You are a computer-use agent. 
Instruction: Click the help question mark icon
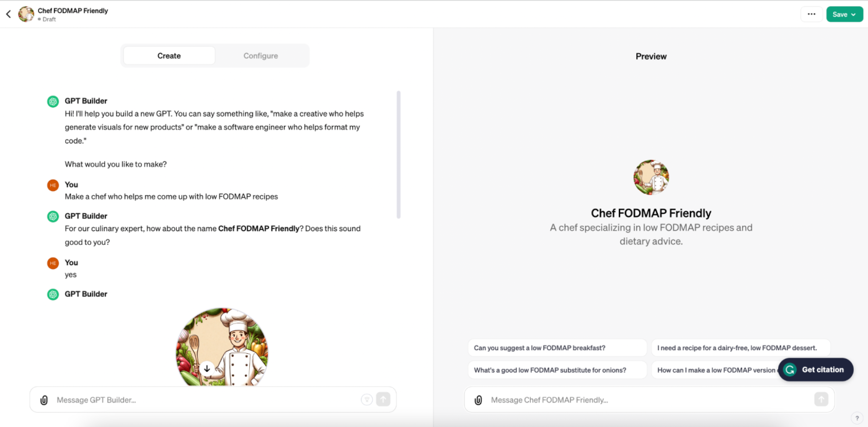[x=856, y=418]
